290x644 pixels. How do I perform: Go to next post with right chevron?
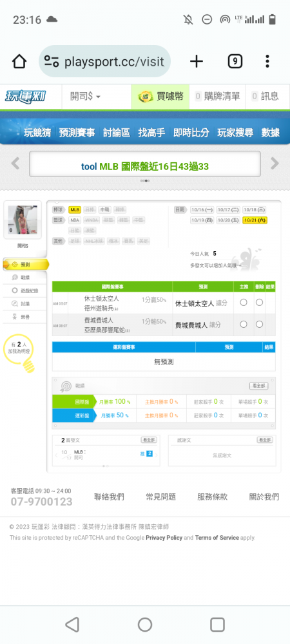156,455
